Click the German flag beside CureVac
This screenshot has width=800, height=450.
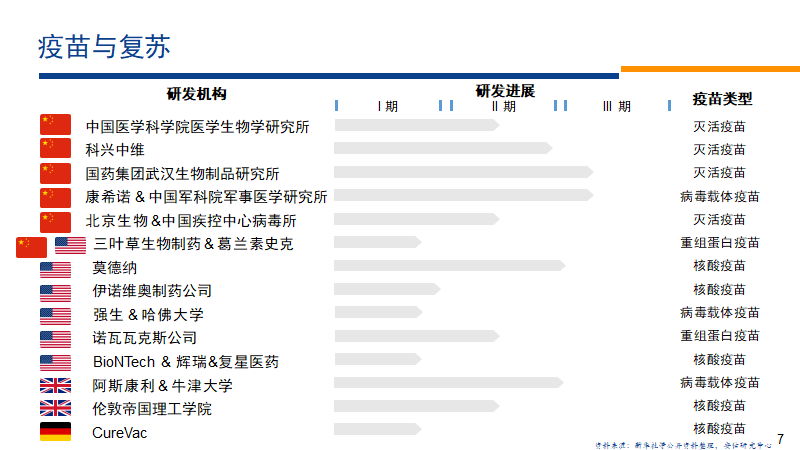(56, 432)
